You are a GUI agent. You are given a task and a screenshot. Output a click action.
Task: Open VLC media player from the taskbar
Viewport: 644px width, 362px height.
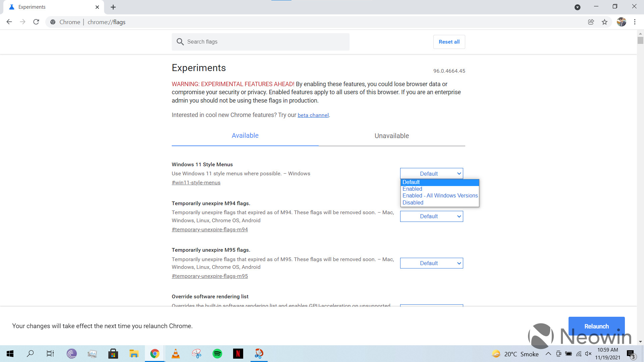click(x=176, y=354)
